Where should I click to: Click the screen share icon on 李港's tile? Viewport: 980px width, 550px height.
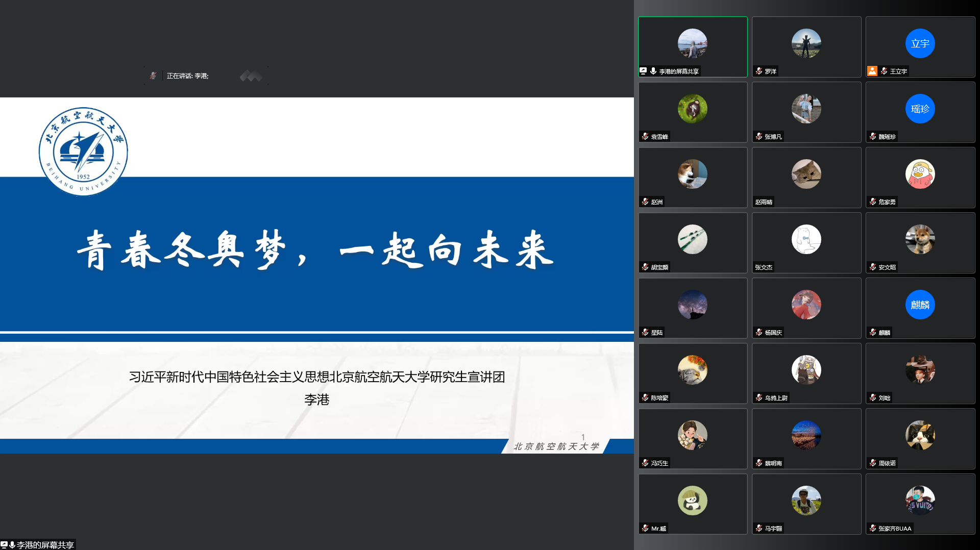coord(643,71)
